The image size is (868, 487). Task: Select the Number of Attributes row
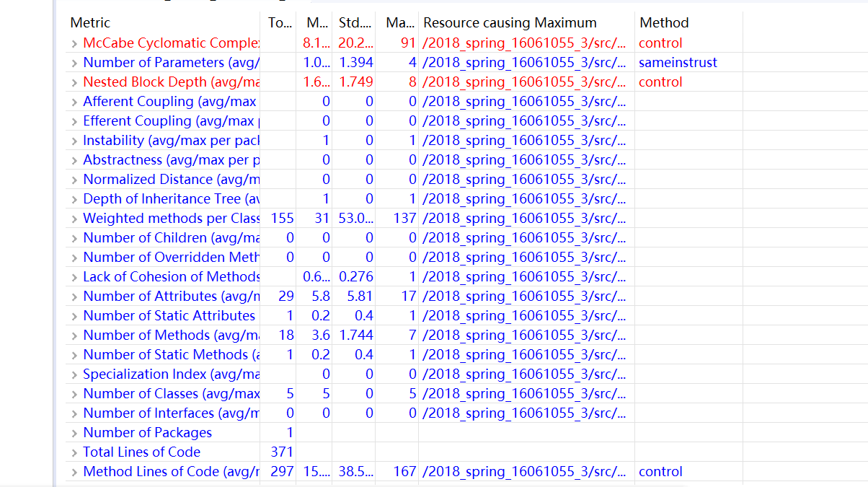(405, 297)
